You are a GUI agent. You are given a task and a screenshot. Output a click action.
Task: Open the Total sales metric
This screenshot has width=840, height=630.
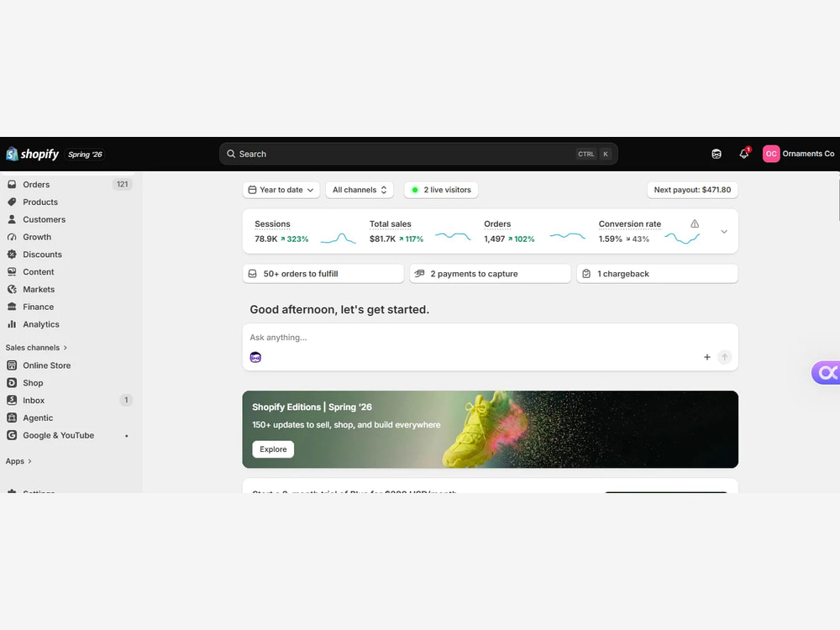tap(390, 224)
